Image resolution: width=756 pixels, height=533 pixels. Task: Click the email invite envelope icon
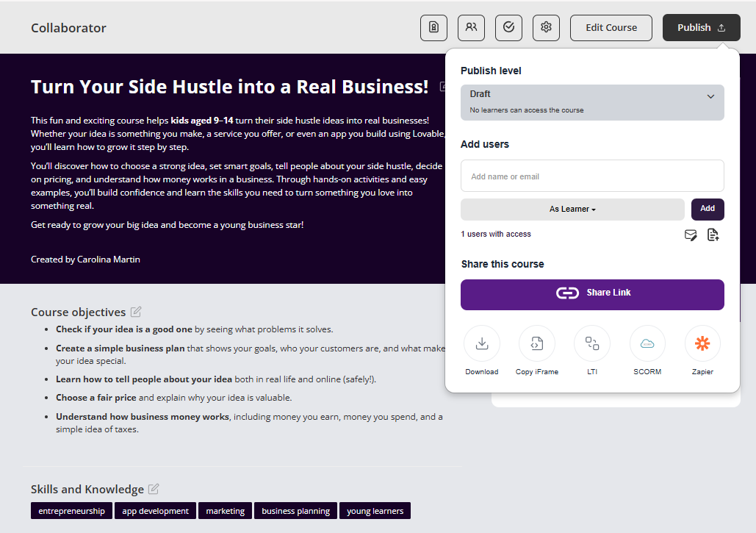[x=691, y=235]
